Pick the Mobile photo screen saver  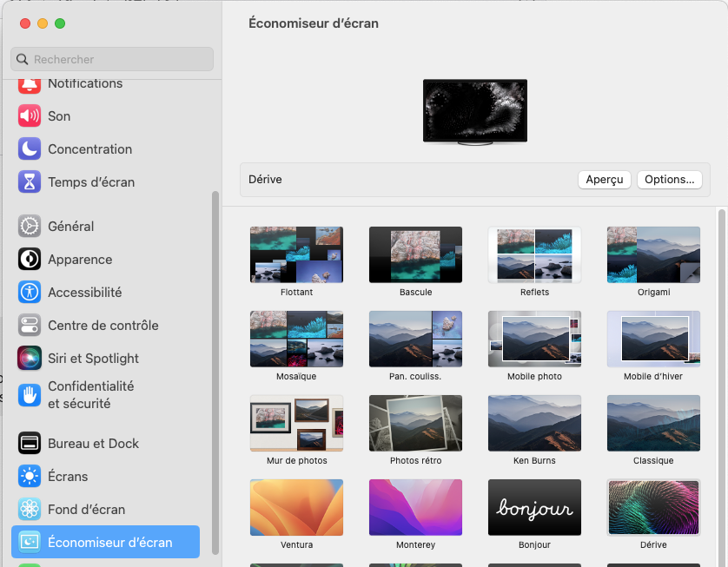pyautogui.click(x=534, y=340)
